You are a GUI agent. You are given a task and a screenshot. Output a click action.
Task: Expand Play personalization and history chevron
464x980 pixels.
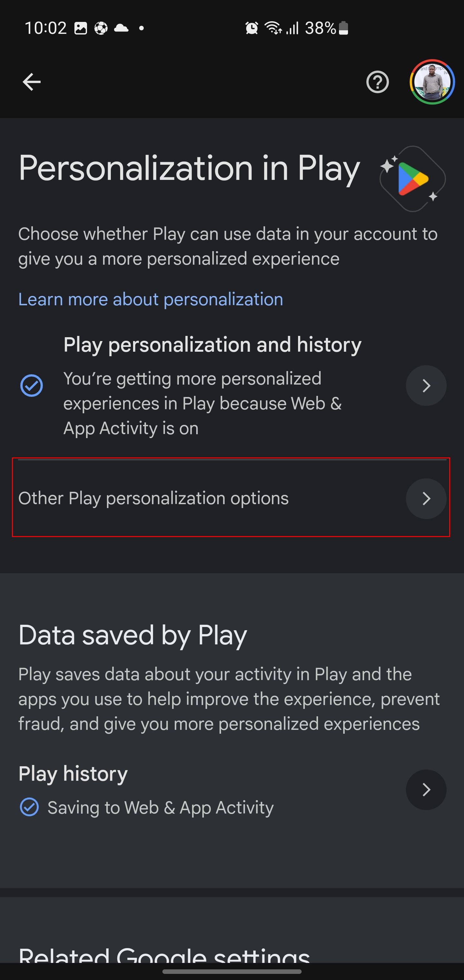426,385
